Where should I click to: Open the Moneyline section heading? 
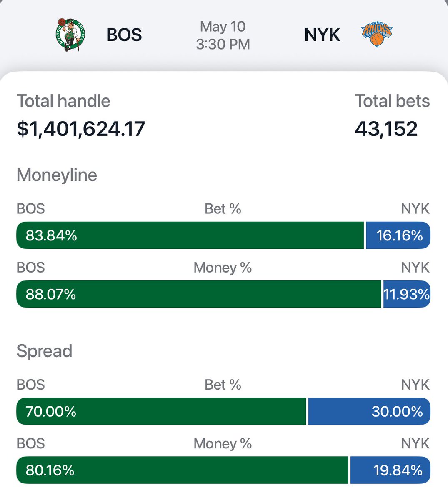57,175
